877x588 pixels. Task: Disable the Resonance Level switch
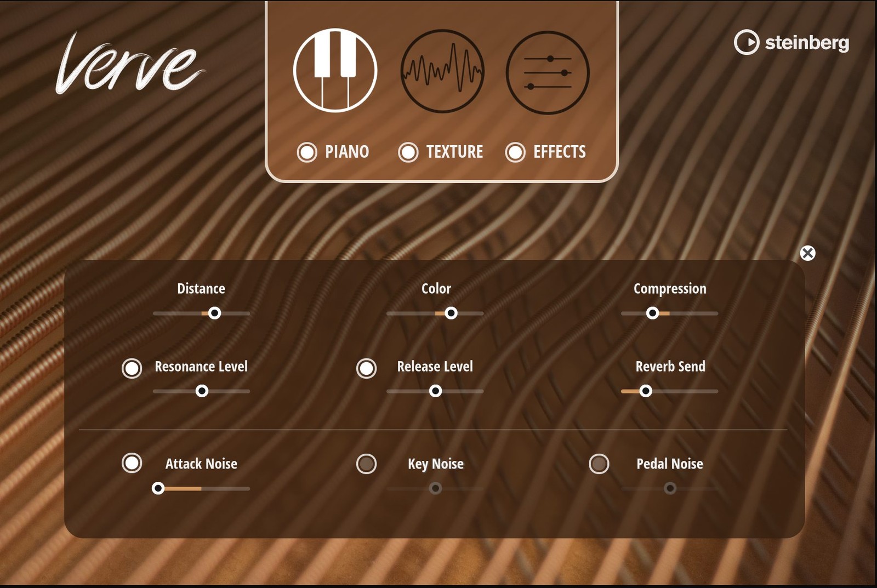[132, 368]
